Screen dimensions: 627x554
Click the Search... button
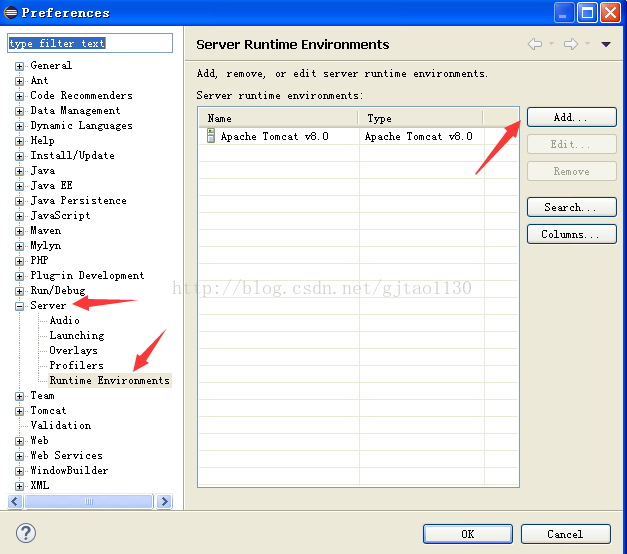(x=571, y=208)
